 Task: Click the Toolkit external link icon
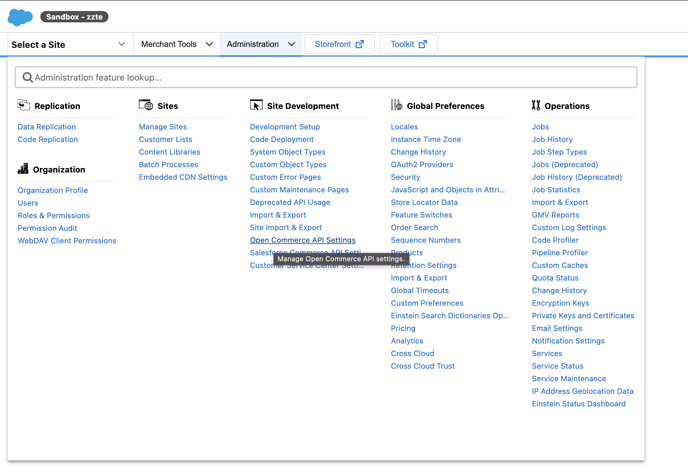[423, 44]
